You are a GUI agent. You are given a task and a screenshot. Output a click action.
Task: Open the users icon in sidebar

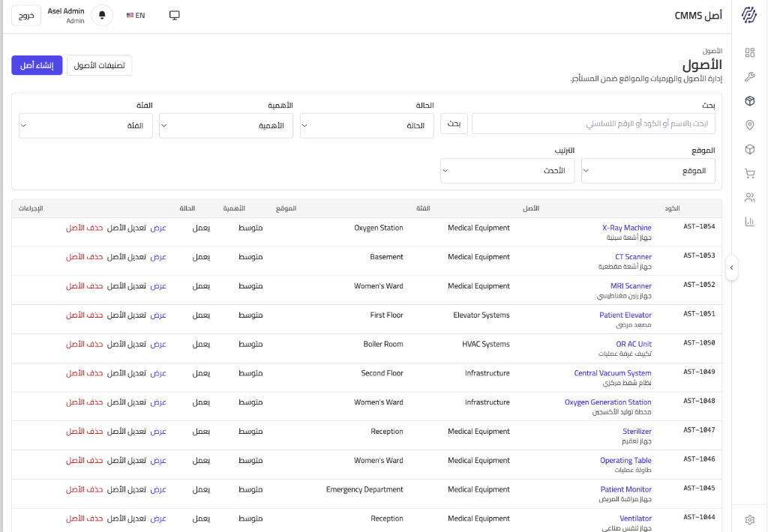pyautogui.click(x=749, y=198)
